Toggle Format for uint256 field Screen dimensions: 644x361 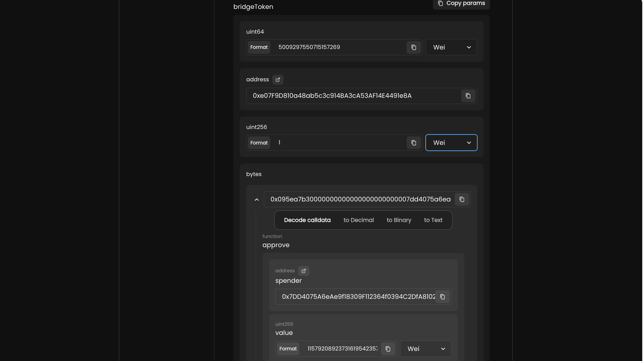pos(259,143)
